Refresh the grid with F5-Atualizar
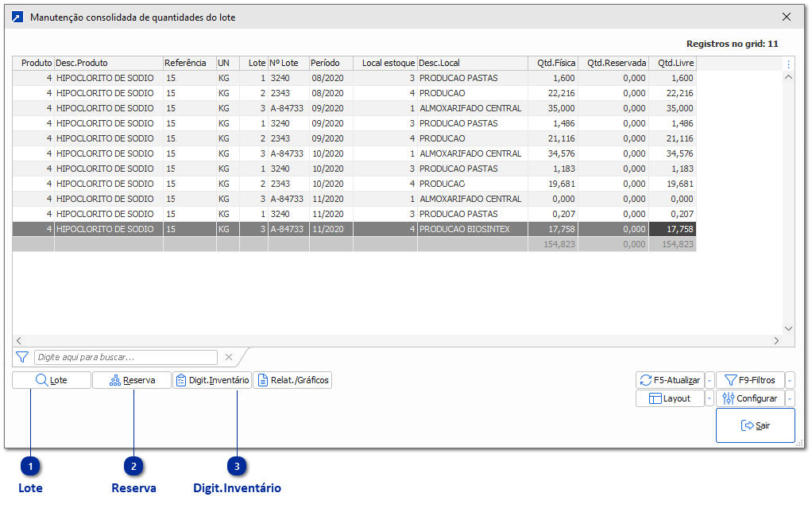 click(670, 380)
